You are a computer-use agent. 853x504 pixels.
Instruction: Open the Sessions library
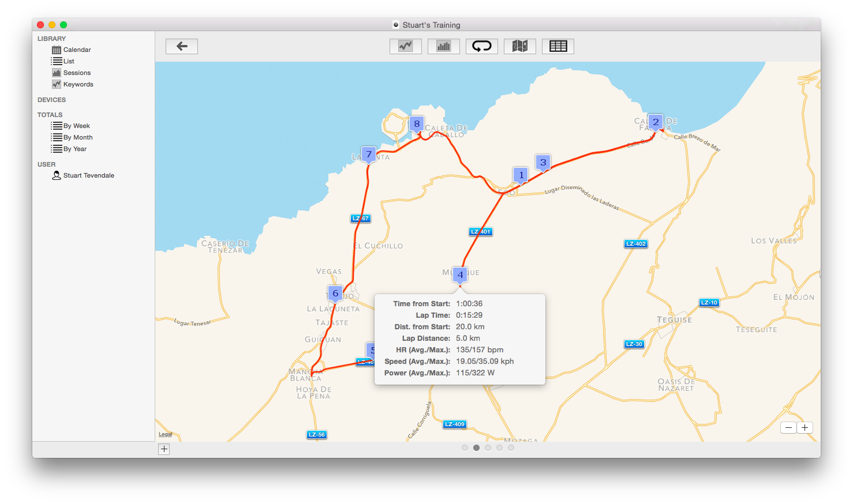click(76, 73)
